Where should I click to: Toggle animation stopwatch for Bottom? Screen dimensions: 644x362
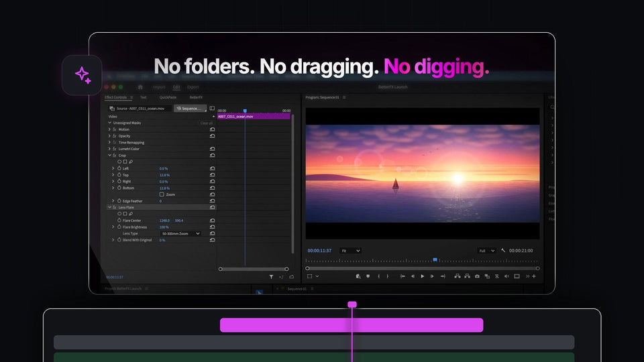coord(119,188)
